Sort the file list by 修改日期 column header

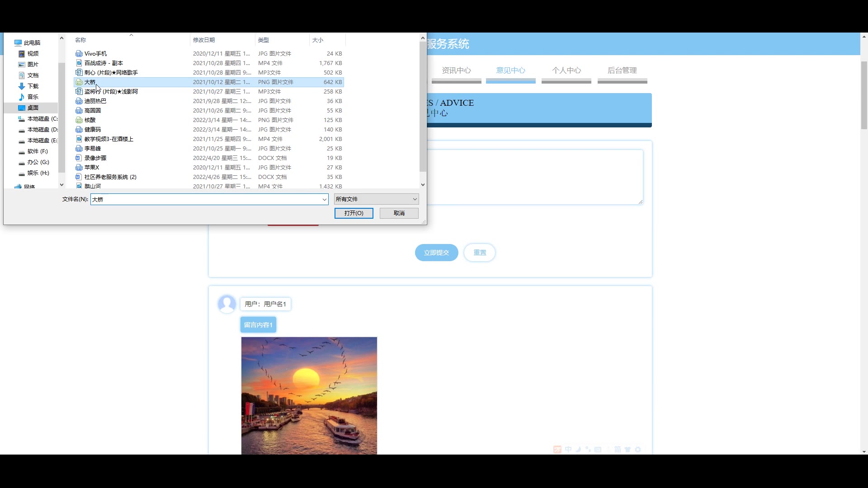[x=204, y=40]
